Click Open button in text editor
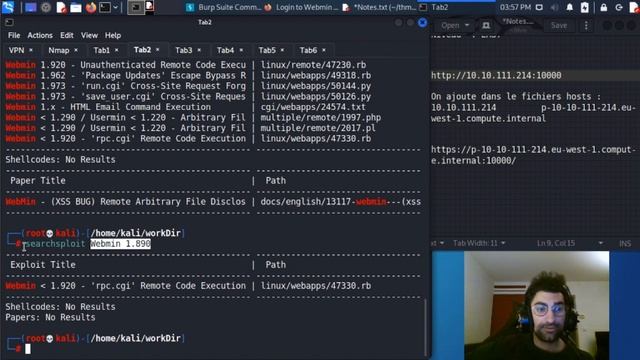This screenshot has width=640, height=360. pyautogui.click(x=450, y=25)
